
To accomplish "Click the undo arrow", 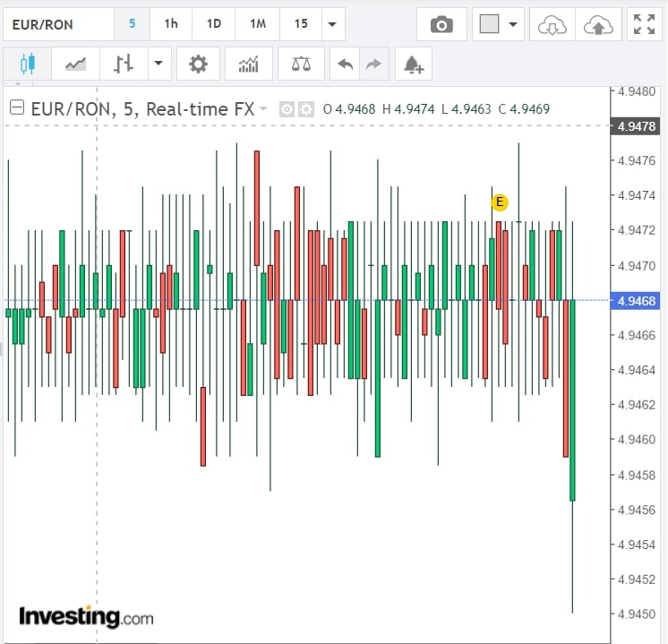I will pyautogui.click(x=344, y=64).
